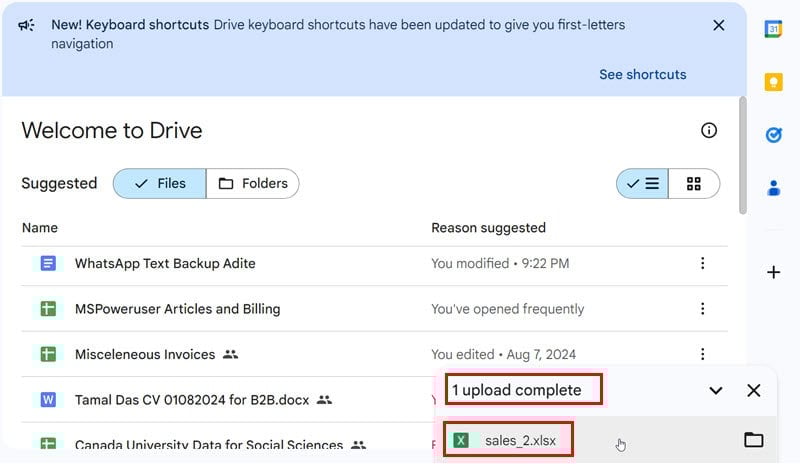Show sales_2.xlsx file location folder icon
The height and width of the screenshot is (464, 800).
pos(754,440)
